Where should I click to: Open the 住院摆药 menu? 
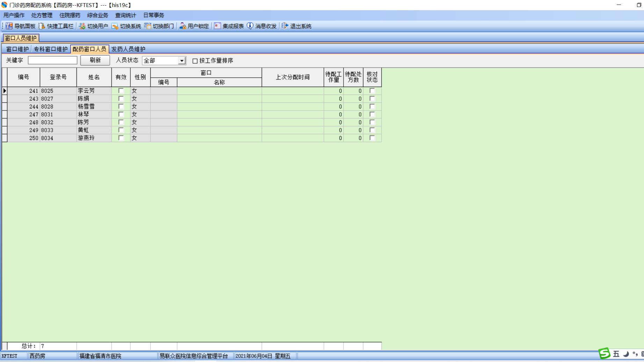[70, 15]
